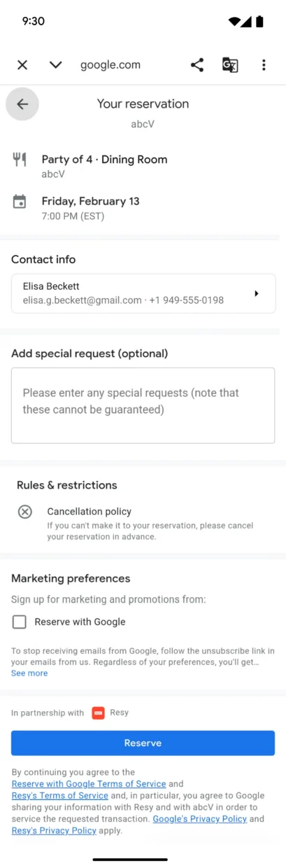The width and height of the screenshot is (286, 868).
Task: Expand contact info arrow for Elisa Beckett
Action: coord(257,293)
